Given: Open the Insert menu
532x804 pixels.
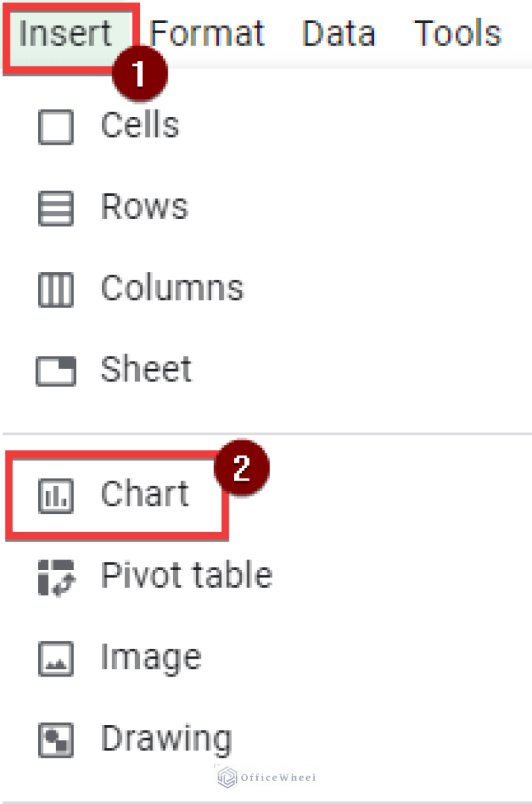Looking at the screenshot, I should click(65, 33).
